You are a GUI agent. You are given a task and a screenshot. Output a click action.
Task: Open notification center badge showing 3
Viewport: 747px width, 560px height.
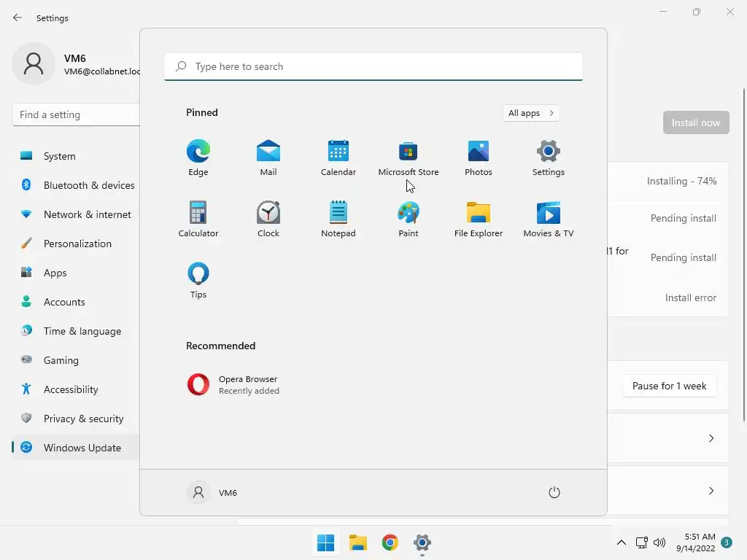point(727,542)
